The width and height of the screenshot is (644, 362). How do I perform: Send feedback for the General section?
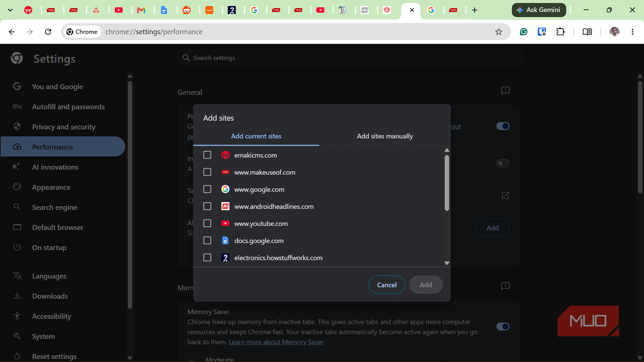pos(505,90)
